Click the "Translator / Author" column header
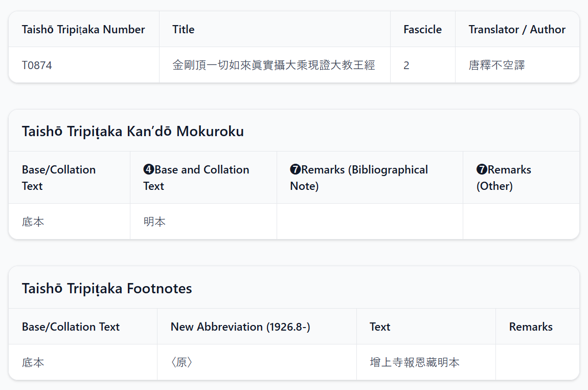The width and height of the screenshot is (588, 390). point(517,29)
